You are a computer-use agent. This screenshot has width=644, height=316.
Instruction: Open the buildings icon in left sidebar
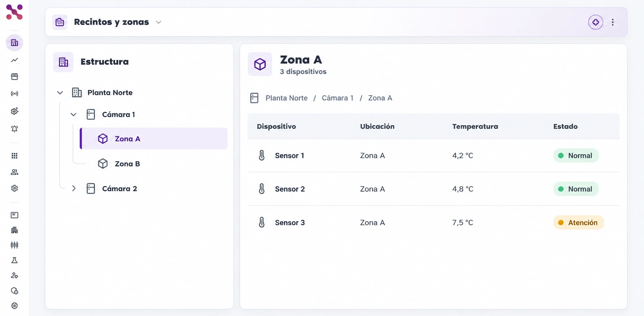(x=14, y=43)
